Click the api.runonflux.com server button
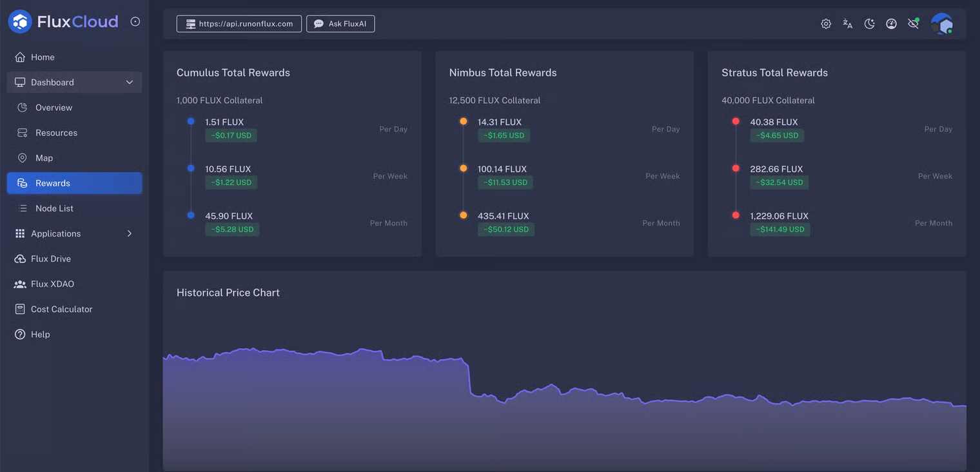980x472 pixels. click(239, 24)
